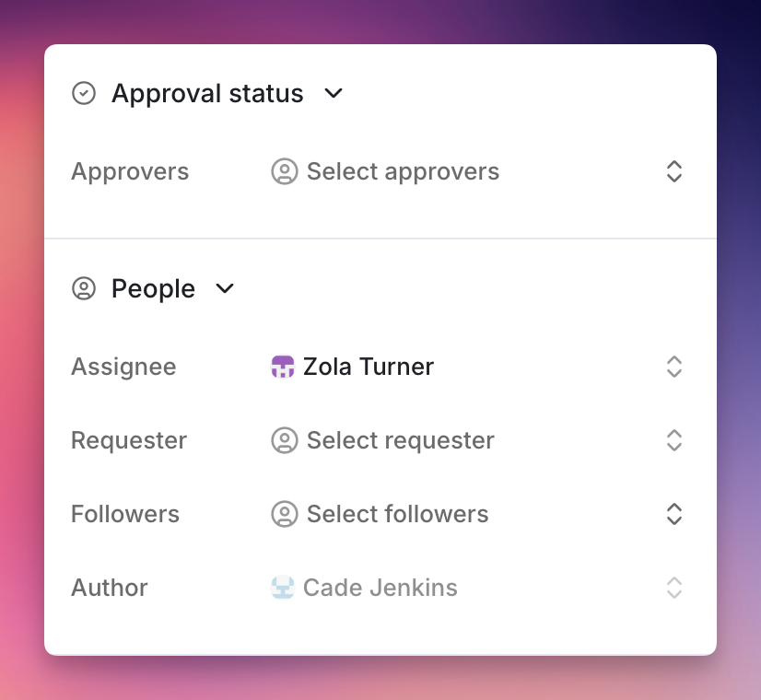Viewport: 761px width, 700px height.
Task: Open the Followers up-down selector arrows
Action: click(674, 514)
